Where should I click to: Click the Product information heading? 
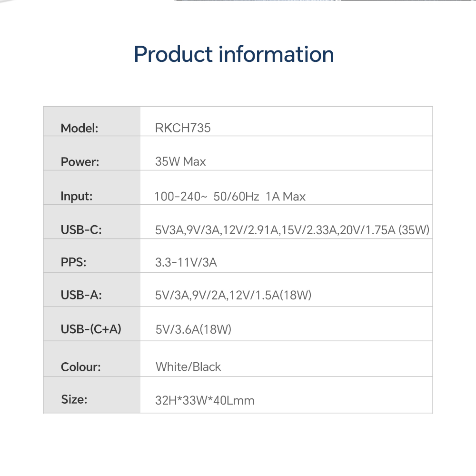[x=234, y=54]
